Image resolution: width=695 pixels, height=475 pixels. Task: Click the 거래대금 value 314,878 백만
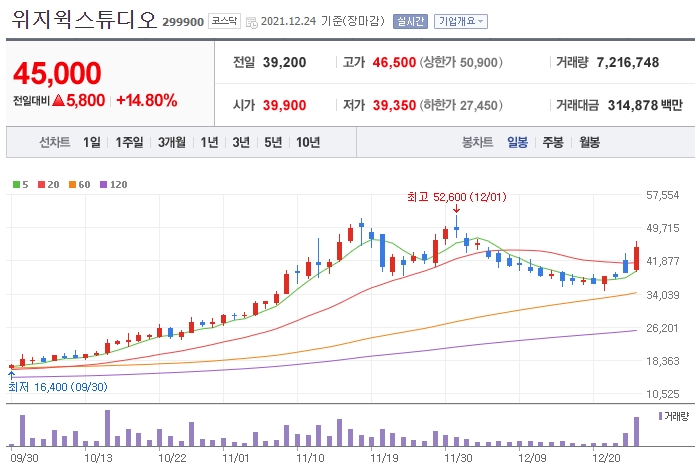(645, 105)
